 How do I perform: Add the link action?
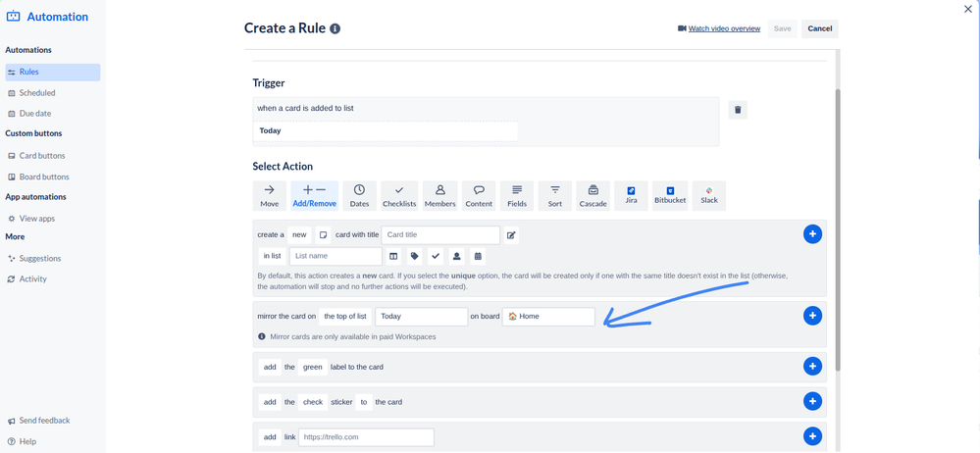tap(812, 436)
